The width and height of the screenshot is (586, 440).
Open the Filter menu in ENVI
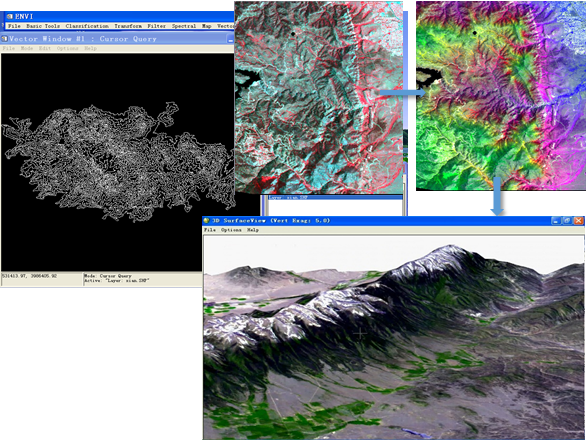click(157, 26)
